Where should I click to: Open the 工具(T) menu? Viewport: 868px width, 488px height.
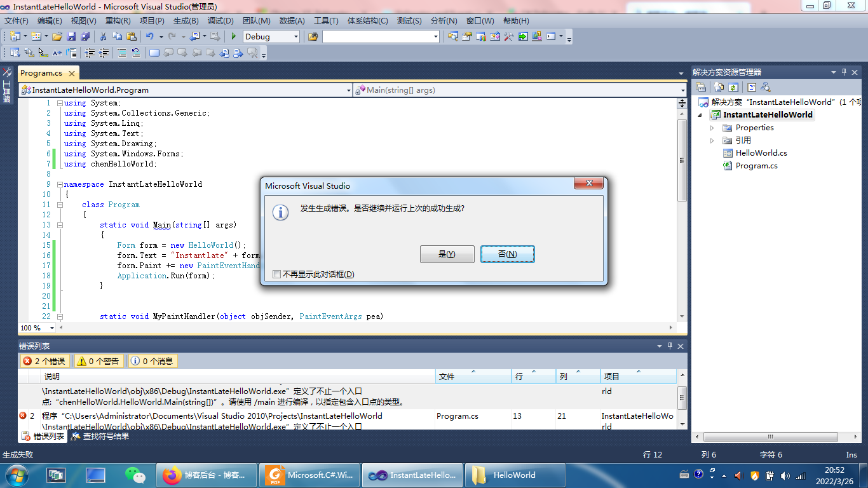click(327, 21)
